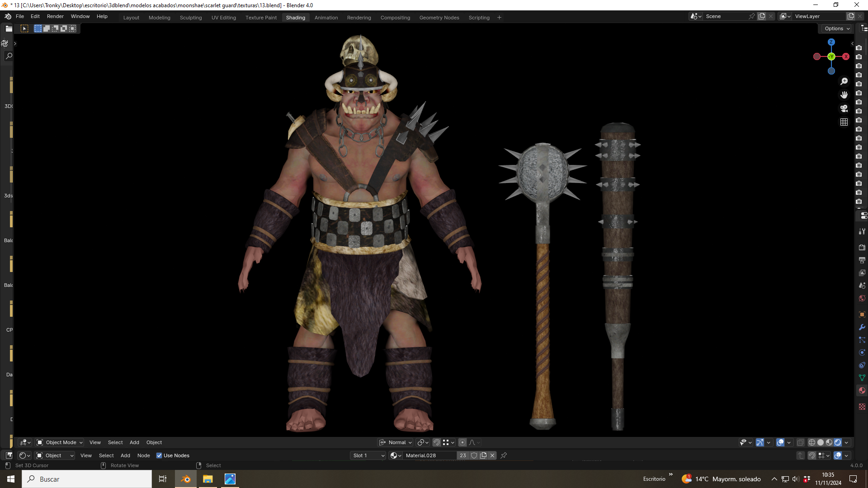Open the Render menu
868x488 pixels.
55,16
